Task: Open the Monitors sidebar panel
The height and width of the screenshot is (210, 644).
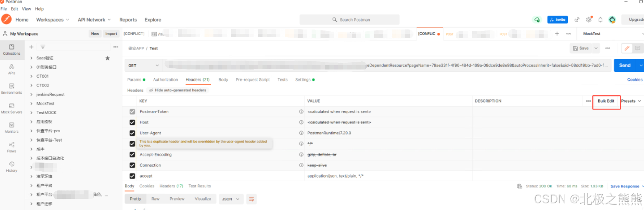Action: pos(12,127)
